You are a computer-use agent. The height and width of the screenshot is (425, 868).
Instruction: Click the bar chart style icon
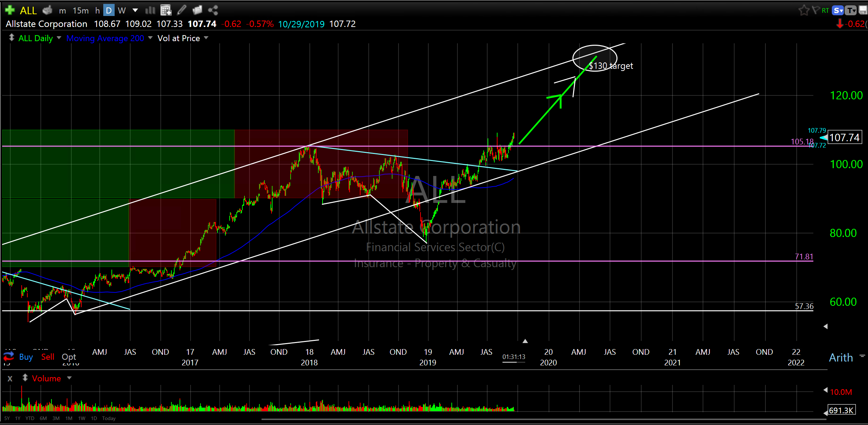150,10
